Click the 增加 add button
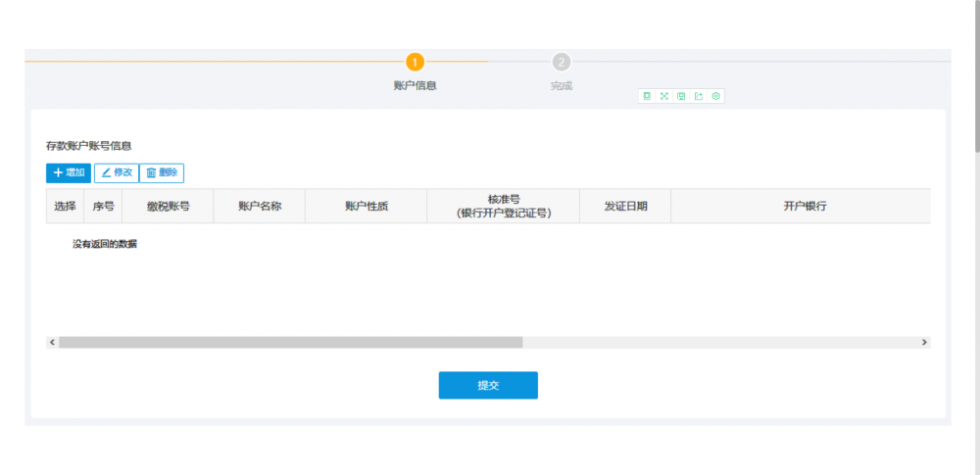This screenshot has width=980, height=475. [x=69, y=172]
